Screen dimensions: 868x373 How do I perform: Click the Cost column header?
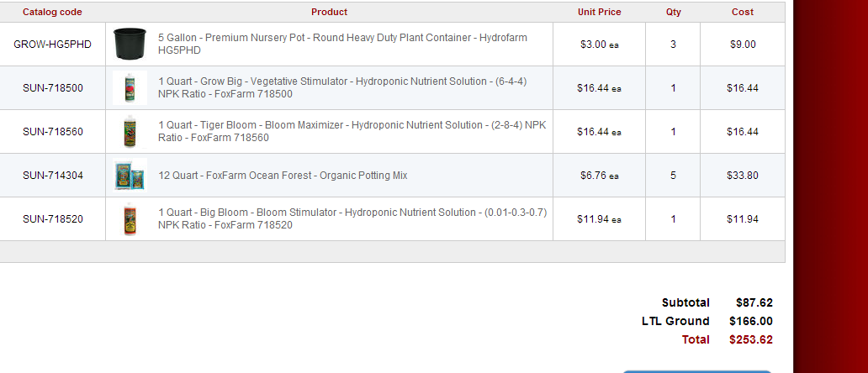click(x=743, y=12)
